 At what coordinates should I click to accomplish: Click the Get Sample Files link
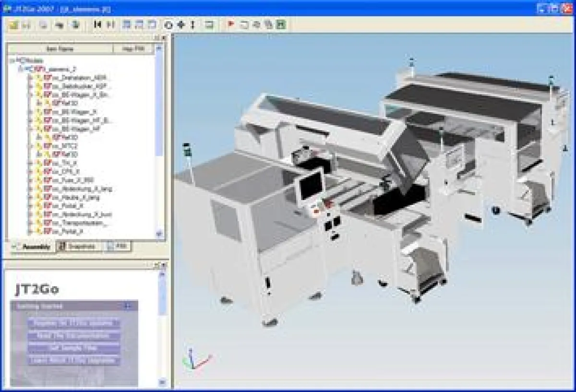click(x=73, y=347)
